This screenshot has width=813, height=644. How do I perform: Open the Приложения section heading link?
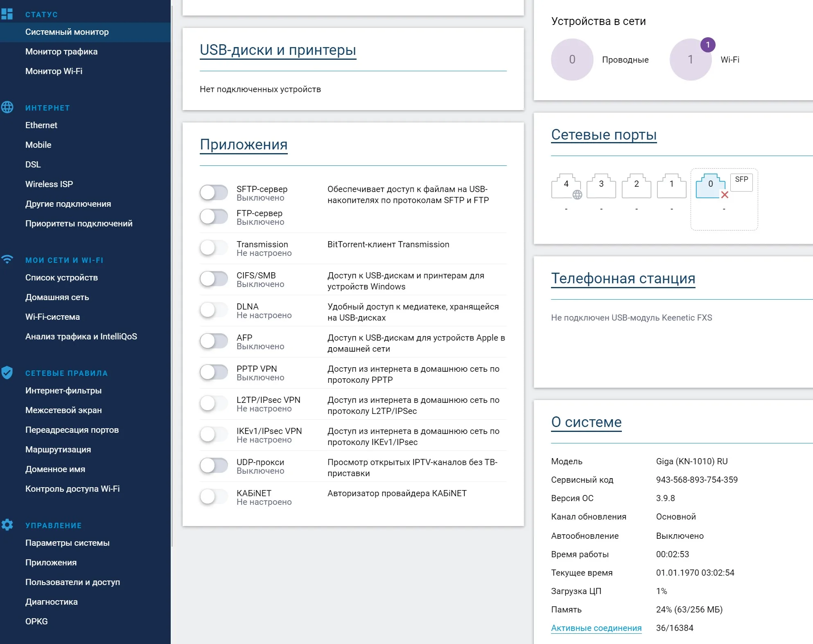click(244, 145)
